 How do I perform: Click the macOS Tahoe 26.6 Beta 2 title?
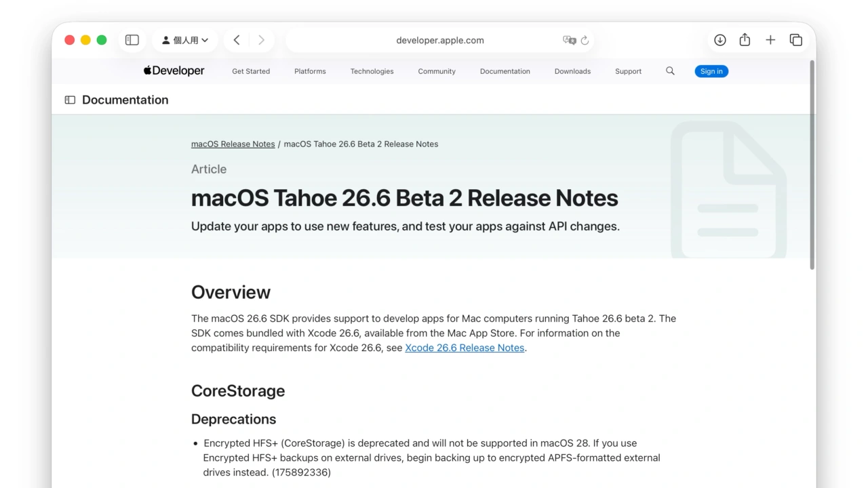pyautogui.click(x=405, y=198)
